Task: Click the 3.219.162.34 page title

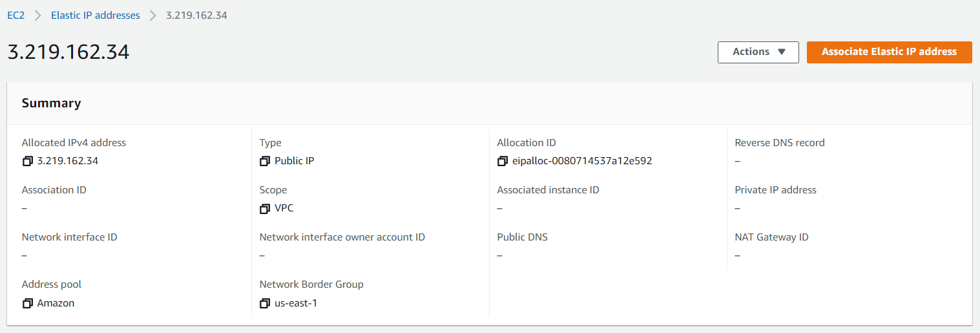Action: (68, 52)
